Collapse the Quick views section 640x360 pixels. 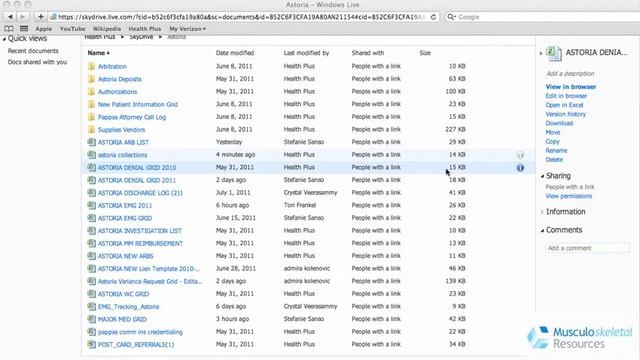tap(4, 39)
